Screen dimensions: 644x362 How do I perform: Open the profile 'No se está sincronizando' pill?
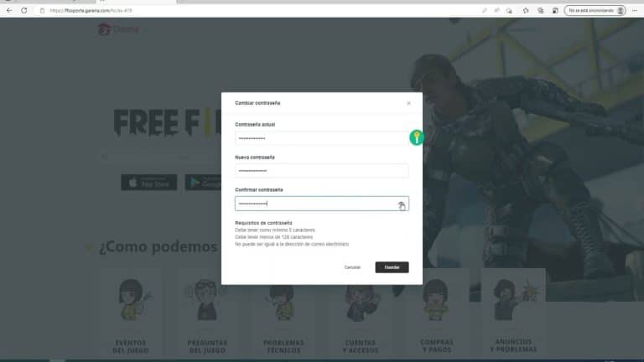(595, 11)
